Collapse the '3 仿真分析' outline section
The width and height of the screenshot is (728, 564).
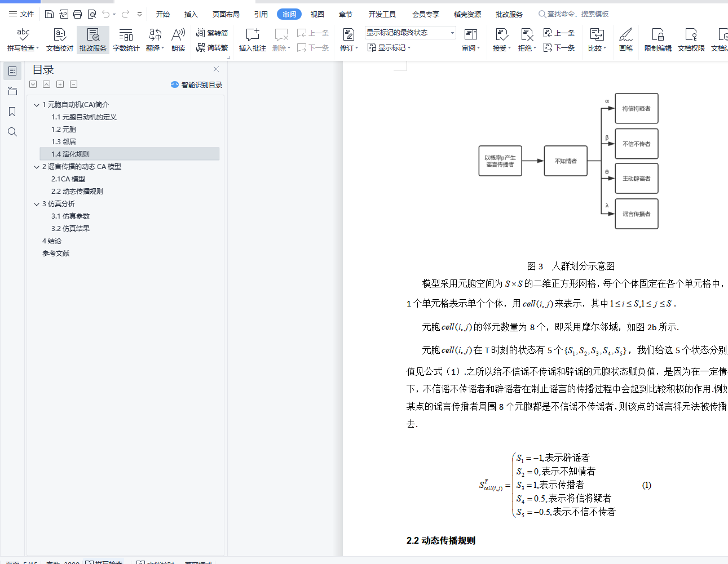(x=37, y=204)
